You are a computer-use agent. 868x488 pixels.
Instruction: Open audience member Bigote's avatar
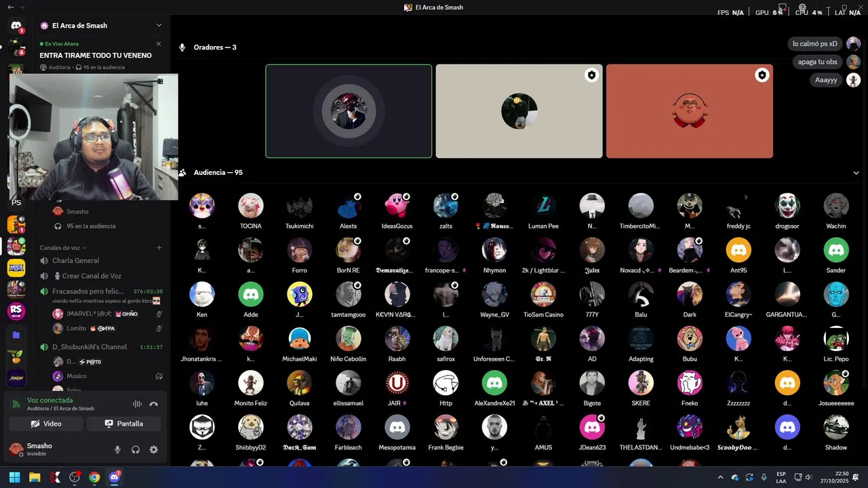click(592, 383)
